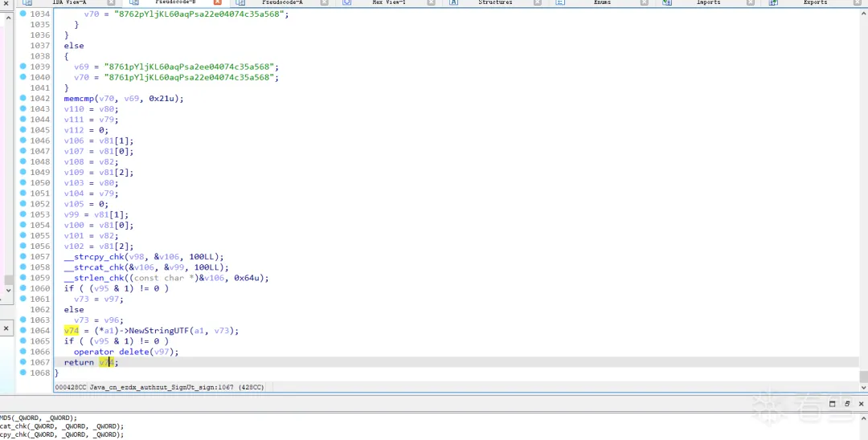868x440 pixels.
Task: Click the output window scrollbar up arrow
Action: [x=863, y=418]
